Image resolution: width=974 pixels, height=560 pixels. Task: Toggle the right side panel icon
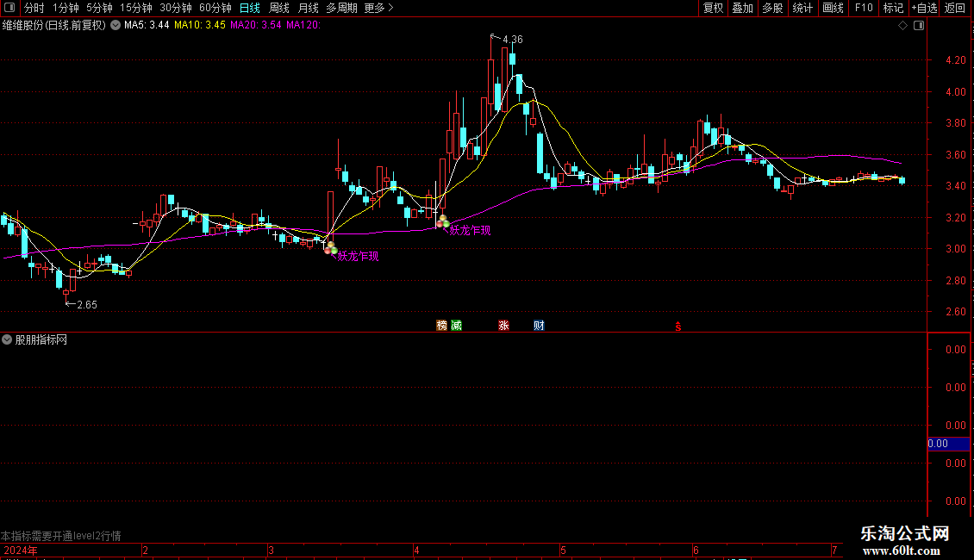(919, 26)
